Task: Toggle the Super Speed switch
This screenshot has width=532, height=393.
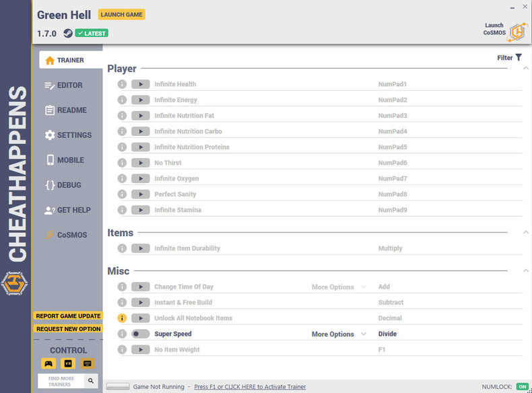Action: click(x=141, y=334)
